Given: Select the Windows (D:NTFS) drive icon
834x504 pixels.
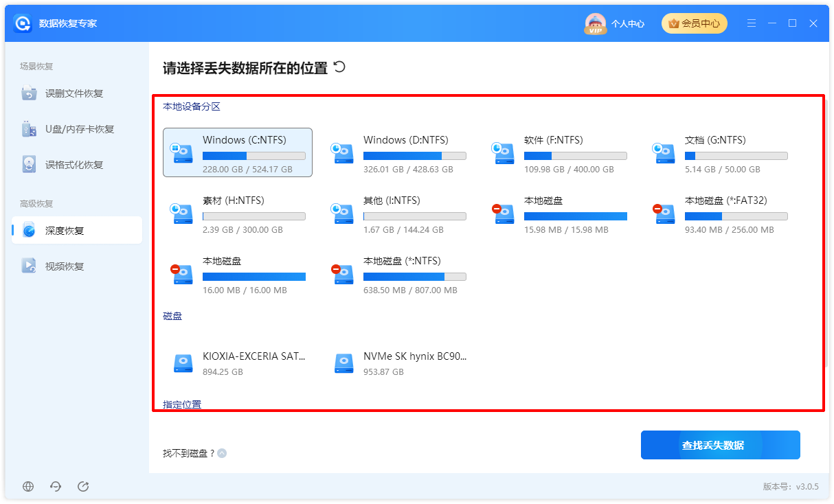Looking at the screenshot, I should [343, 153].
